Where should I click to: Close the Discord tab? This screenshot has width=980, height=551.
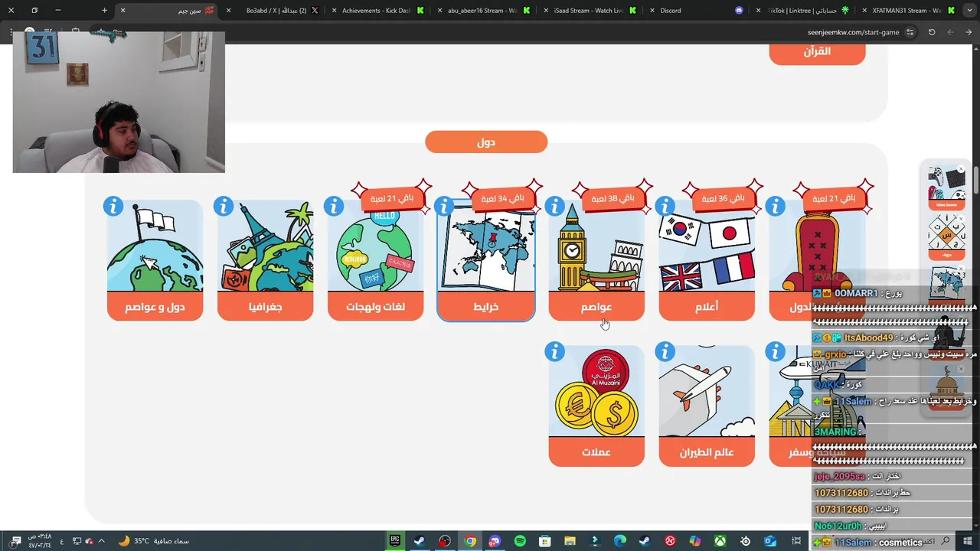click(652, 11)
